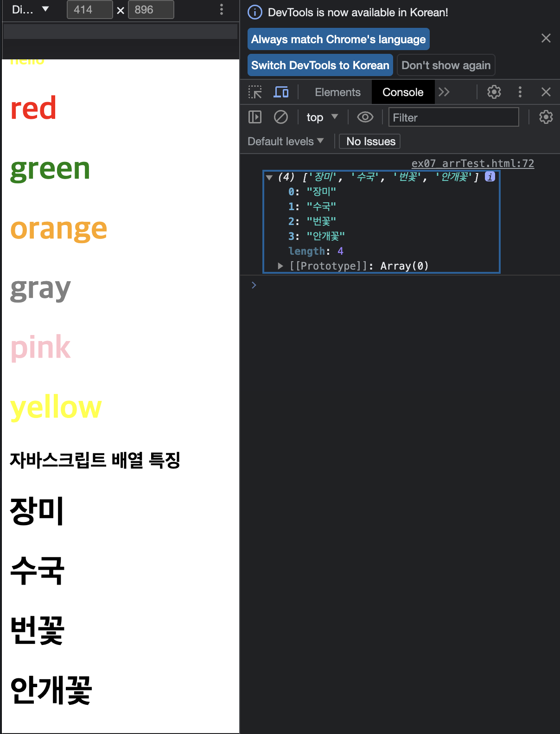Screen dimensions: 560x734
Task: Select the Console tab
Action: [403, 92]
